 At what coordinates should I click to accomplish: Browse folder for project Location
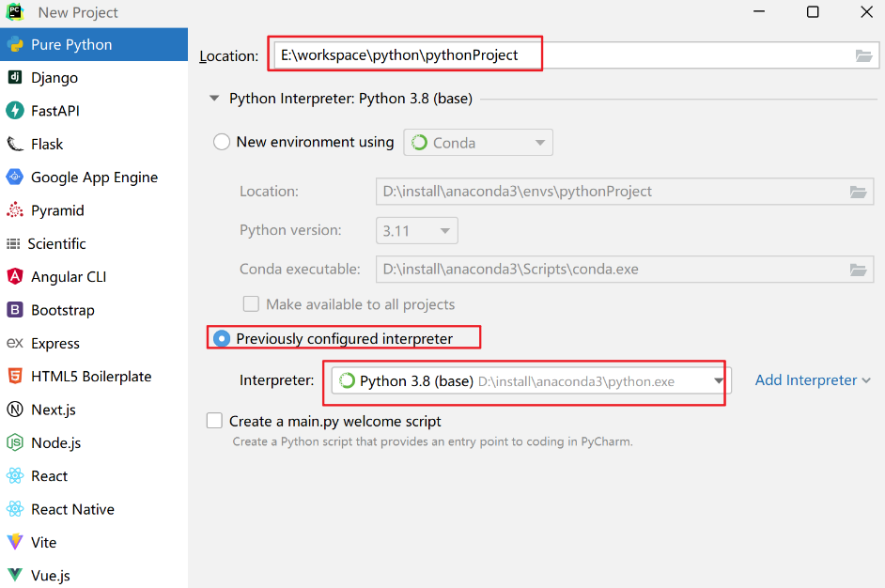pyautogui.click(x=863, y=55)
